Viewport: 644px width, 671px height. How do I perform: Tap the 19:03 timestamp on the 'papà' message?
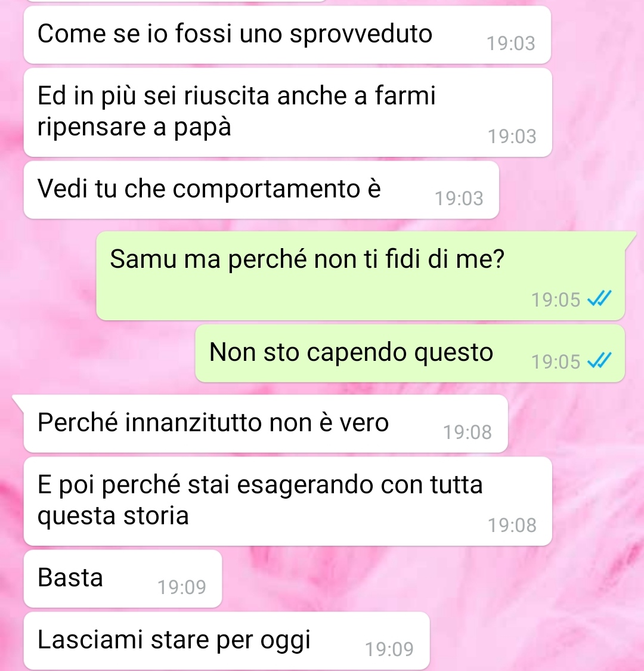point(512,137)
